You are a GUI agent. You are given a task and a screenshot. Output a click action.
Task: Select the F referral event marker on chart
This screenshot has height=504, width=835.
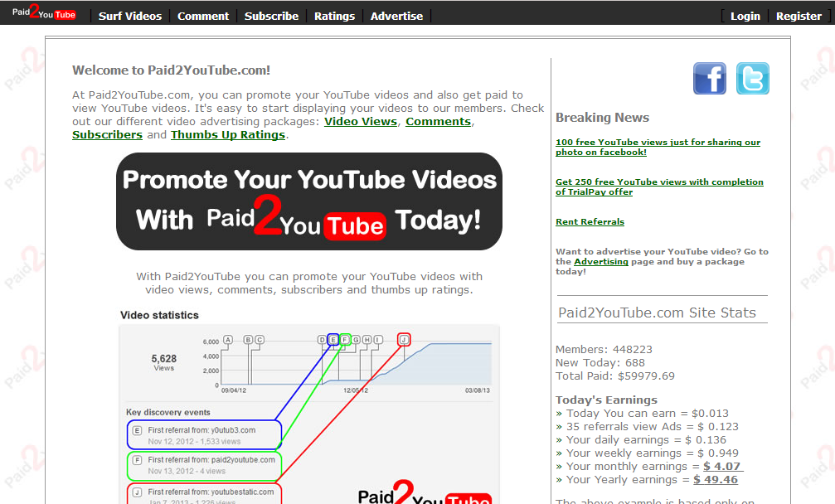[x=345, y=339]
